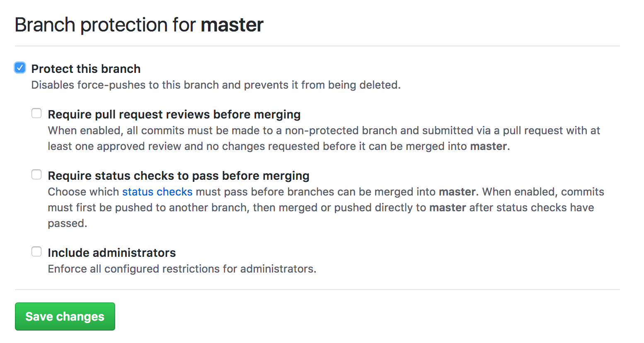
Task: Check the Include administrators checkbox
Action: (x=36, y=251)
